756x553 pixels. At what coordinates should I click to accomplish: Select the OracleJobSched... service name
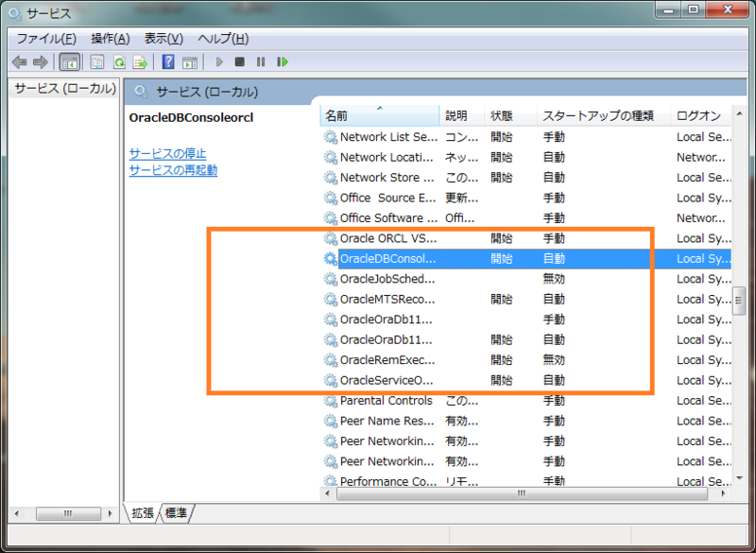[387, 279]
